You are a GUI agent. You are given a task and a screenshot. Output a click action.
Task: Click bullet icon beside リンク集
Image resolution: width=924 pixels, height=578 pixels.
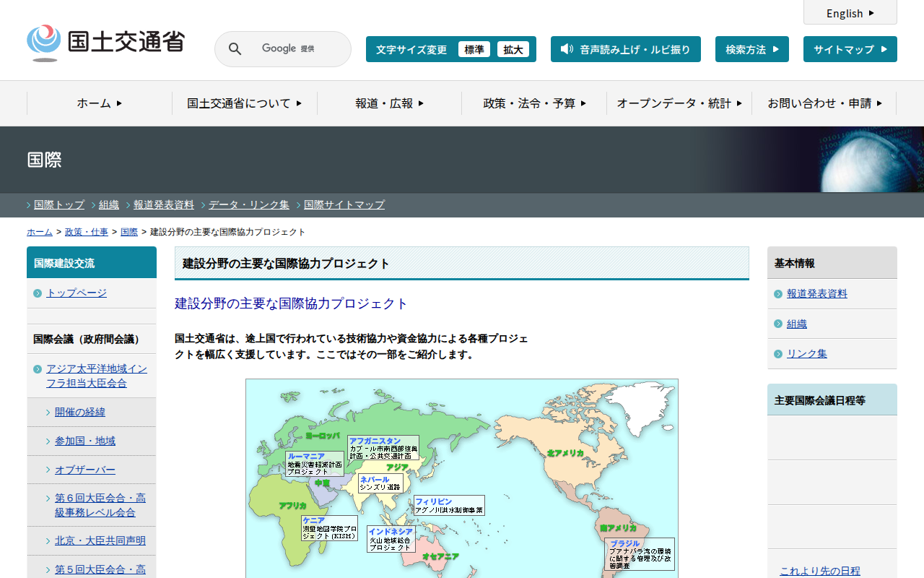778,354
